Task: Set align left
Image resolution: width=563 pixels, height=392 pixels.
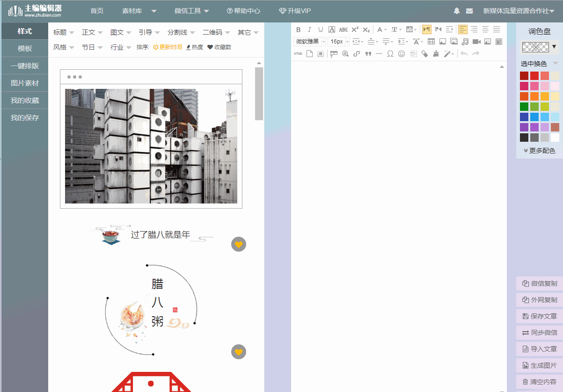Action: (463, 29)
